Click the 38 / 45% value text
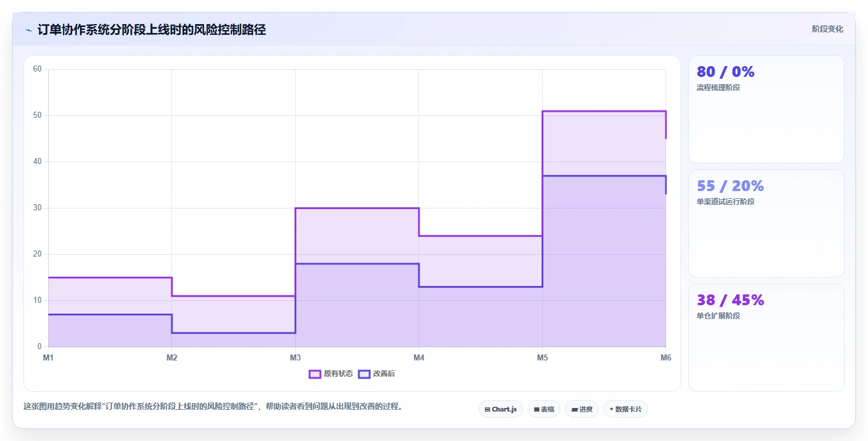This screenshot has height=441, width=868. [x=730, y=300]
